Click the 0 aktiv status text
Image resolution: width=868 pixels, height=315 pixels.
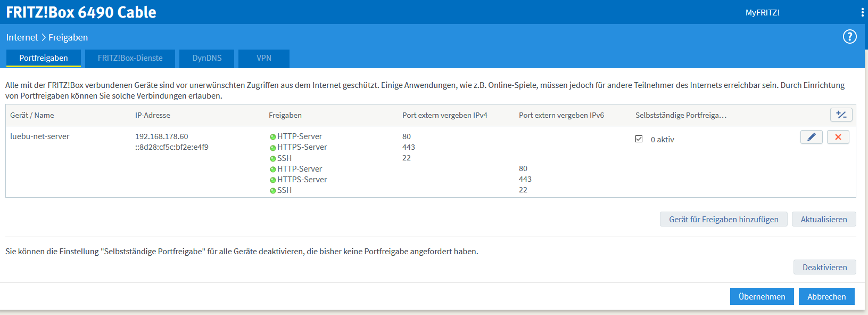tap(663, 140)
